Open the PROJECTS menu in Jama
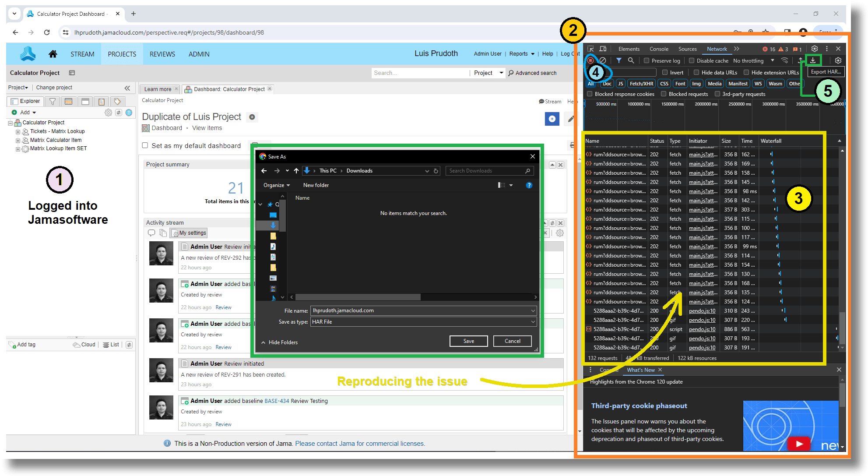The image size is (868, 476). [x=122, y=54]
